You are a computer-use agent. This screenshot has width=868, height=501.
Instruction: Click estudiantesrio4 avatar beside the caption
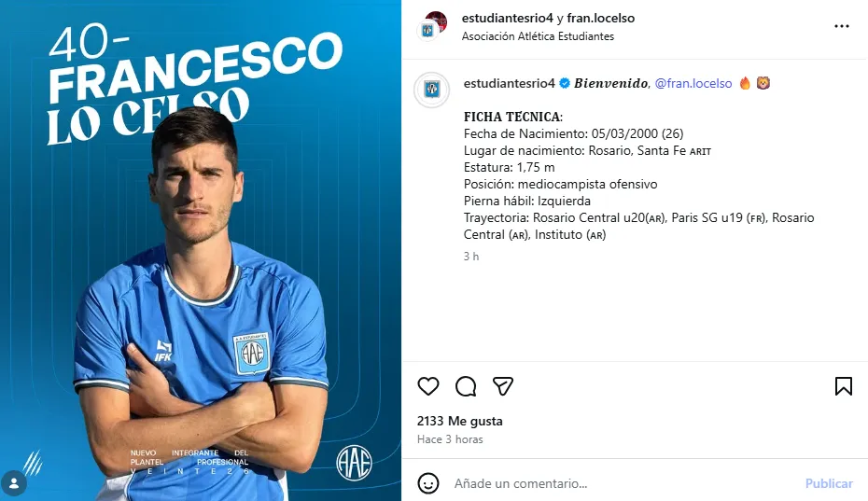point(432,90)
